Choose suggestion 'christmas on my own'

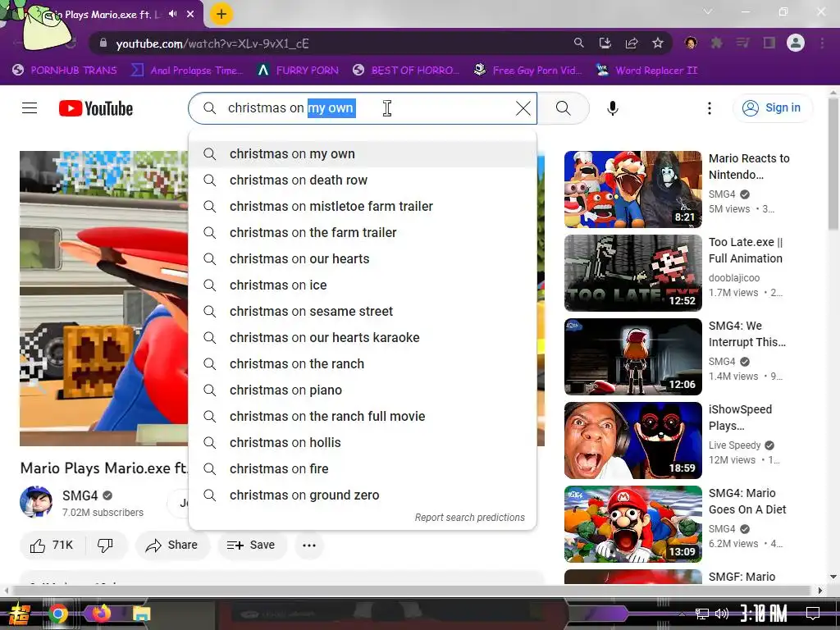click(363, 154)
